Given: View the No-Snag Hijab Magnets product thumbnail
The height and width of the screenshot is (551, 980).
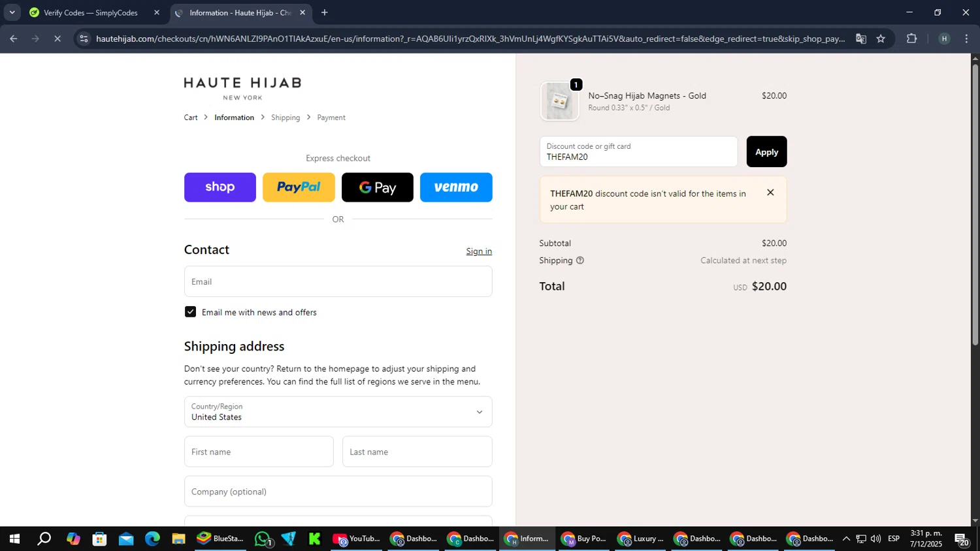Looking at the screenshot, I should [x=559, y=101].
